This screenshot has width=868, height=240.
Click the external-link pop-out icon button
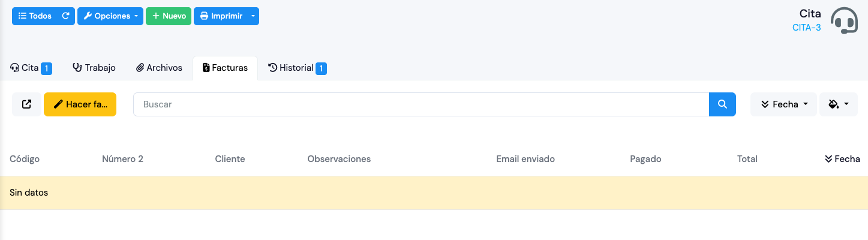tap(26, 104)
